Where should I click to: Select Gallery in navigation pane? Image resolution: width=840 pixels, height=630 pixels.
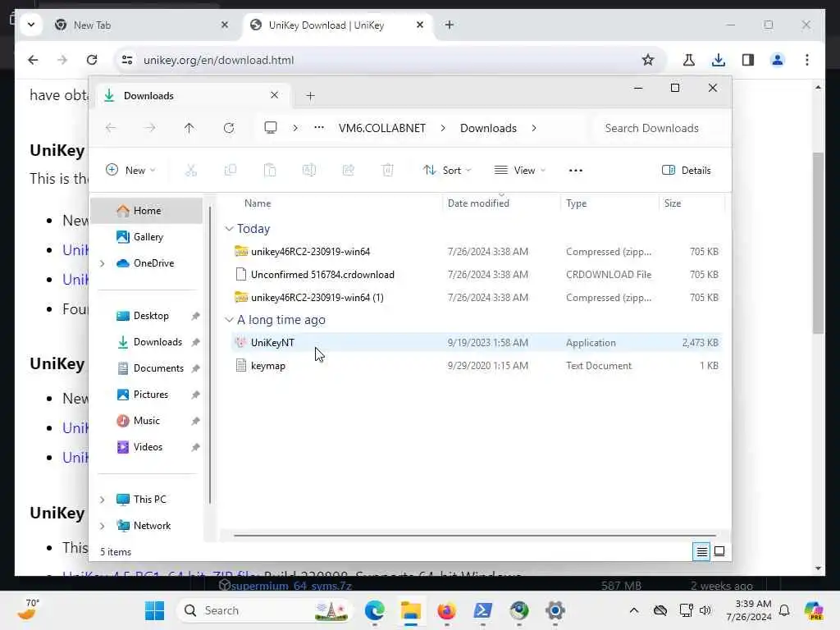(x=147, y=237)
